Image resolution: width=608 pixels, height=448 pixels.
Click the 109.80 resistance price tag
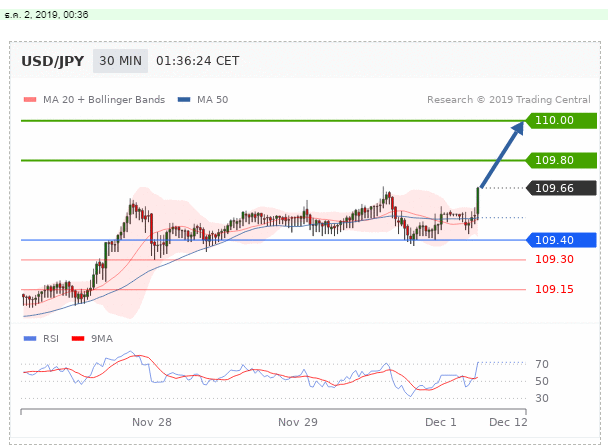pos(561,160)
